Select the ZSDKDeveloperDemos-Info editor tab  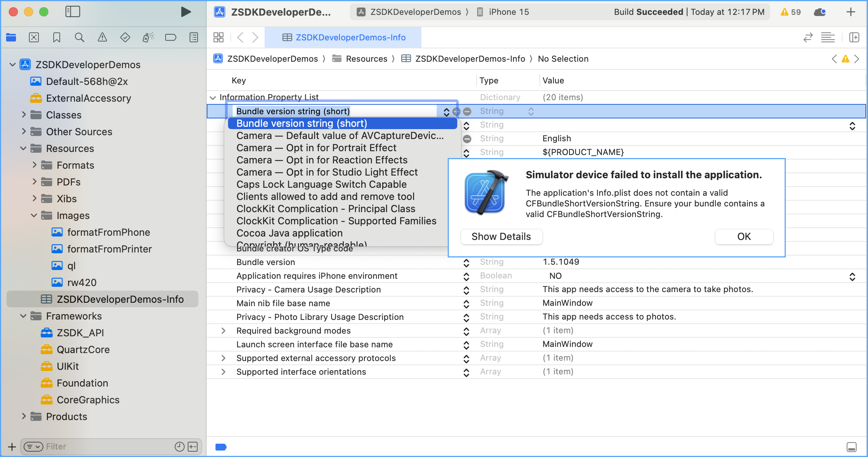pyautogui.click(x=343, y=37)
